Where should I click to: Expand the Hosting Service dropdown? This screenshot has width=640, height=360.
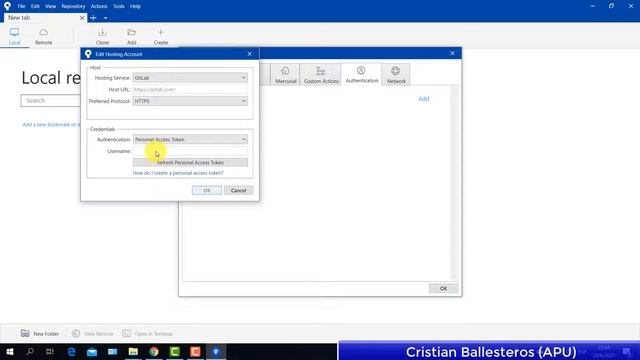coord(190,78)
